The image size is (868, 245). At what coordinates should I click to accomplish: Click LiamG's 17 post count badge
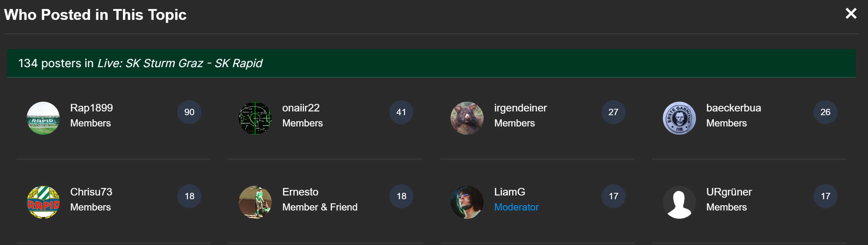614,196
